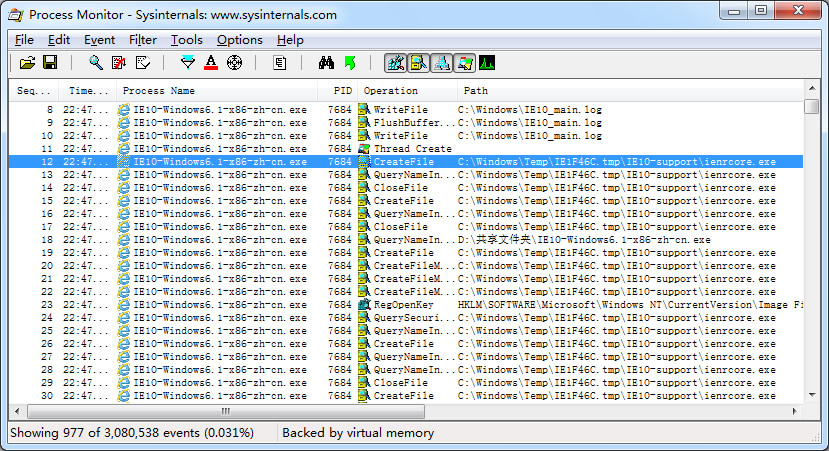Click the vertical scrollbar up arrow
Viewport: 829px width, 451px height.
[812, 88]
